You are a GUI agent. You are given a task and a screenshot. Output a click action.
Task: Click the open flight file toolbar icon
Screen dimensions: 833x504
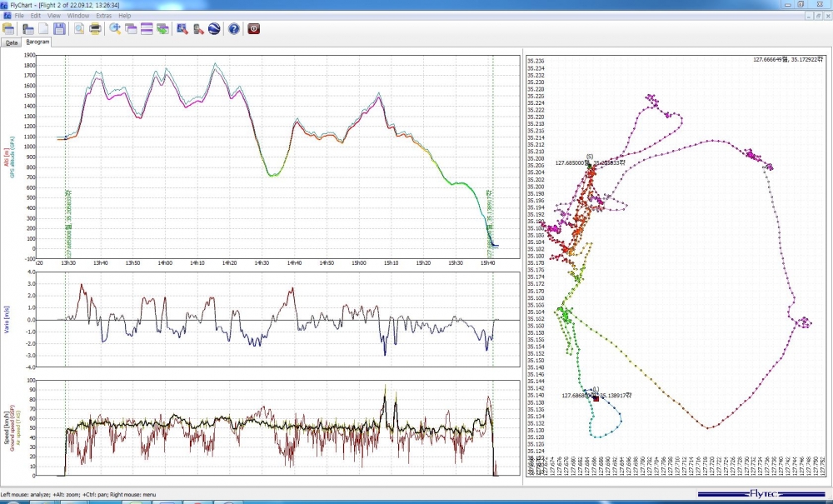coord(27,28)
